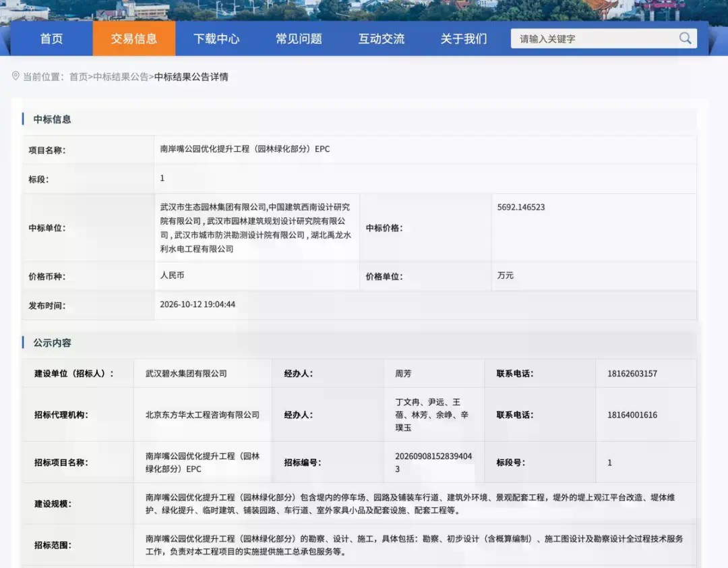The width and height of the screenshot is (728, 568).
Task: Click the 招标项目名称 label
Action: pos(61,463)
